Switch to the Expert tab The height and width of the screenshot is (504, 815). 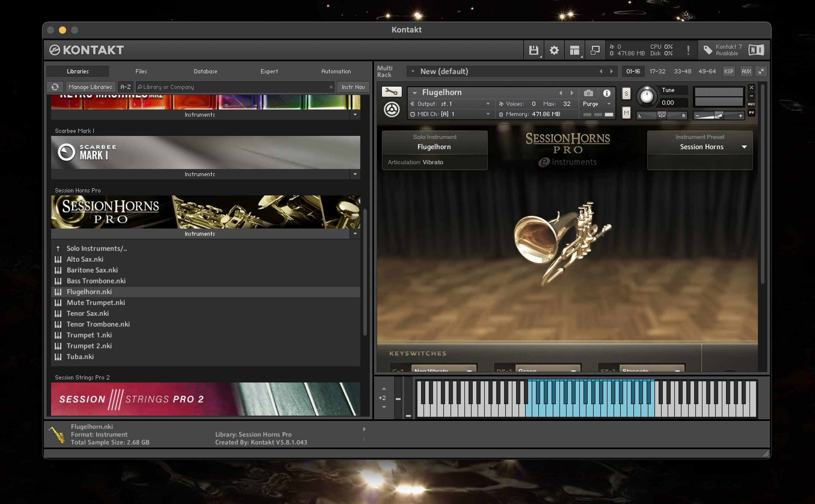click(269, 71)
